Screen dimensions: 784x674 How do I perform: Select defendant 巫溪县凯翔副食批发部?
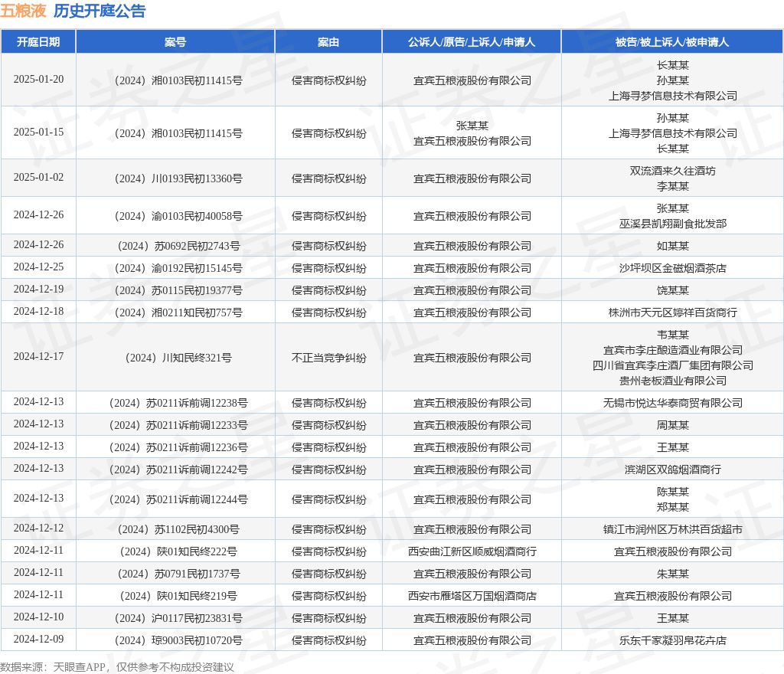click(672, 224)
